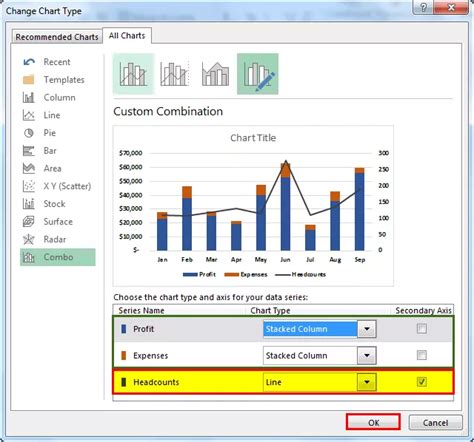The width and height of the screenshot is (474, 442).
Task: Click the Bar chart icon in sidebar
Action: (29, 151)
